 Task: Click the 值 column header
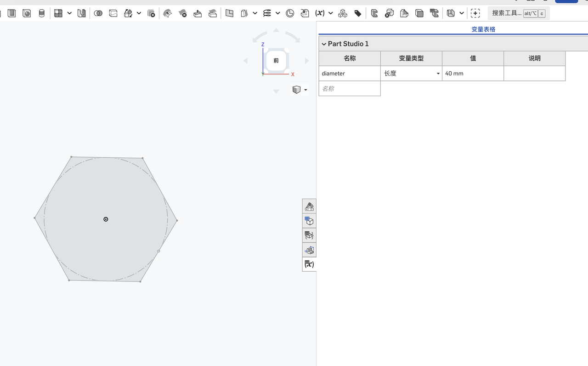click(x=473, y=58)
